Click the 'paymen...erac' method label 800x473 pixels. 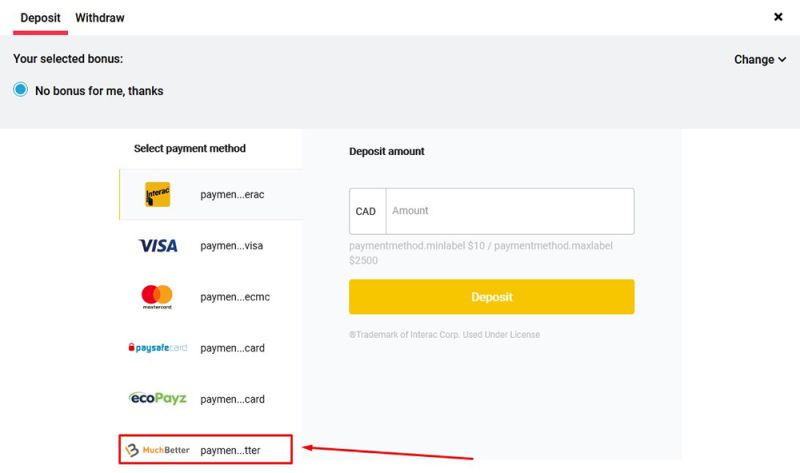(232, 194)
